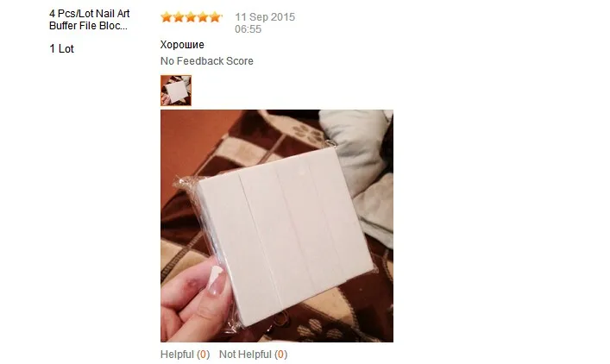
Task: Click the 06:55 review time
Action: pos(248,29)
